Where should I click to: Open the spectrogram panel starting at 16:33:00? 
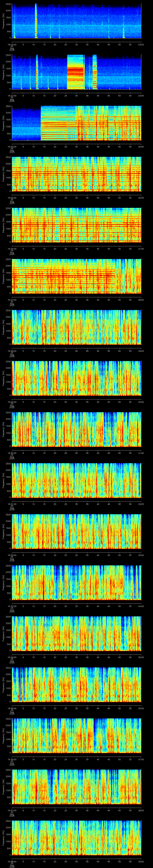click(x=76, y=582)
